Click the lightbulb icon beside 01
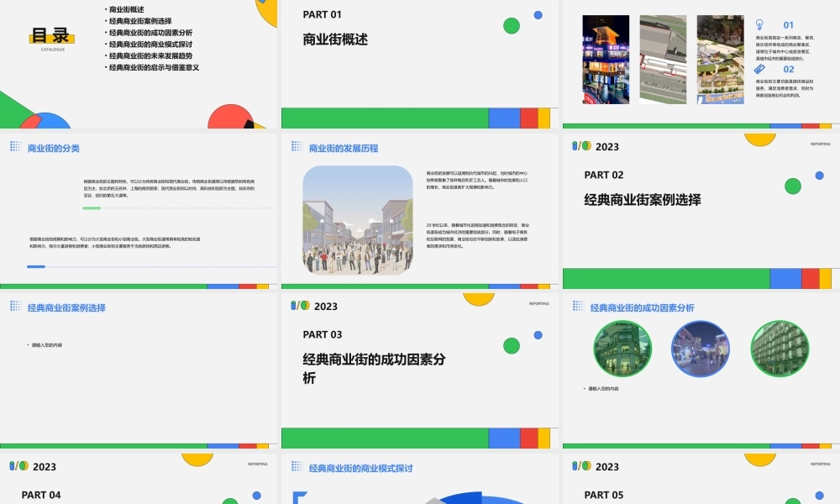 click(x=759, y=24)
